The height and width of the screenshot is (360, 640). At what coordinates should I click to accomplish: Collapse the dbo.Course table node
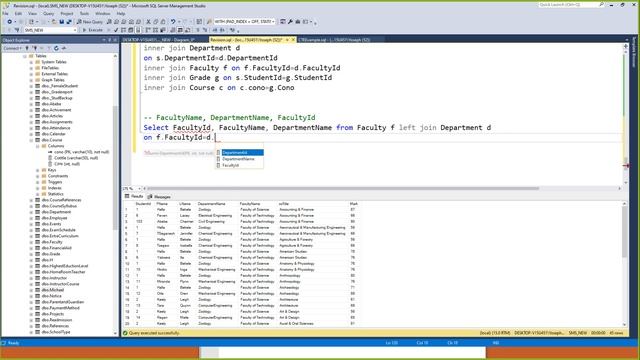tap(31, 140)
